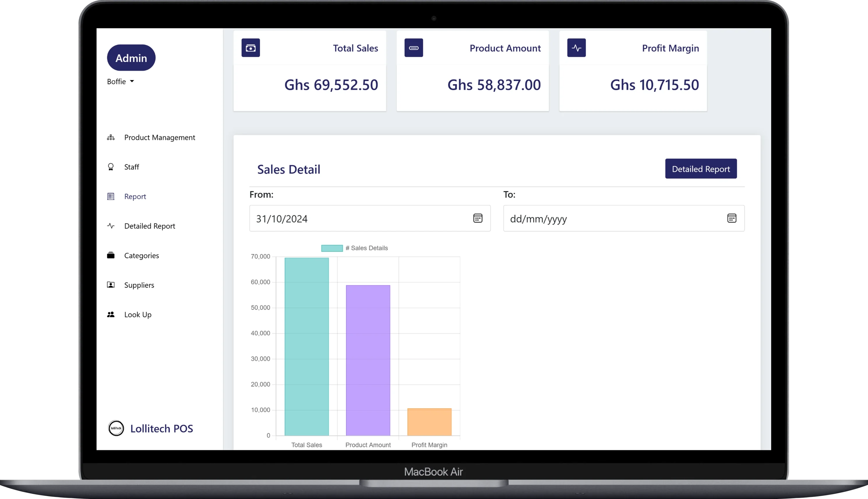Open the To date calendar picker
The width and height of the screenshot is (868, 499).
coord(731,218)
